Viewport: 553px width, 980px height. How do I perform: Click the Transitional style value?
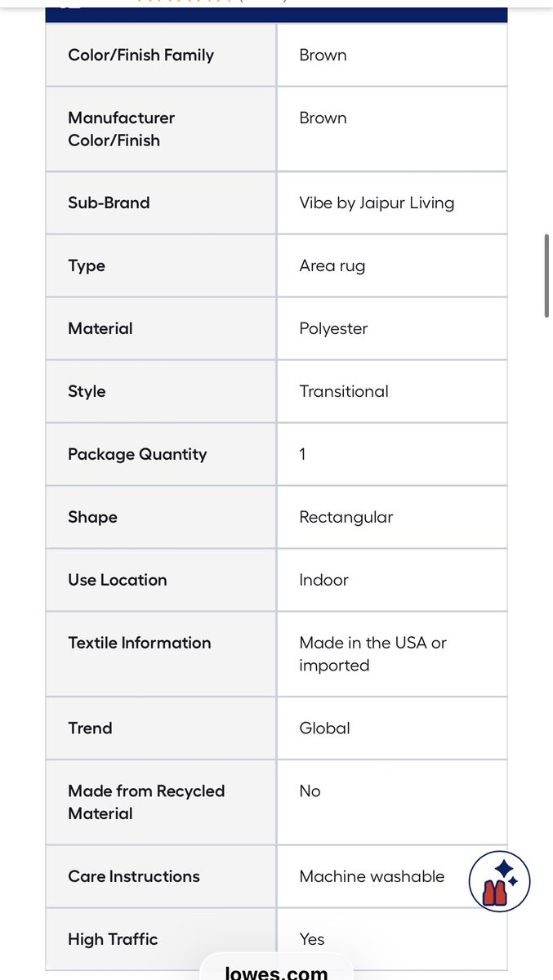click(x=344, y=391)
